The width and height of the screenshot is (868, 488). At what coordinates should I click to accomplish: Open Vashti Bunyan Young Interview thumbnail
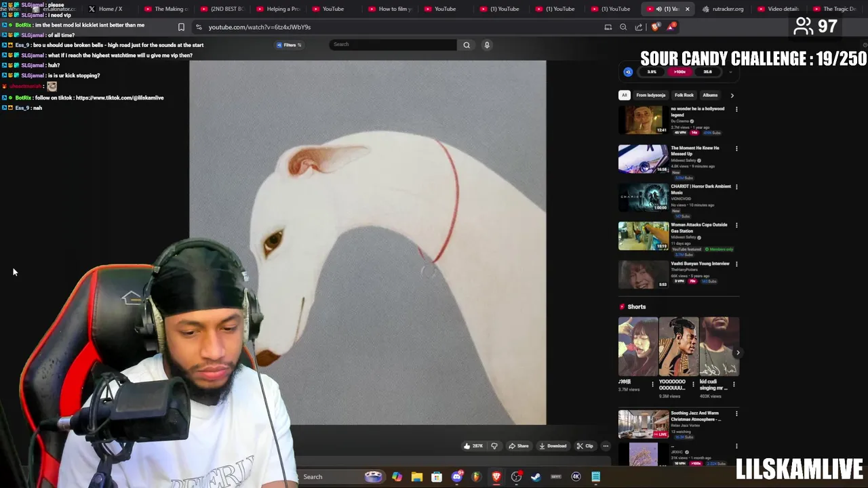[643, 274]
